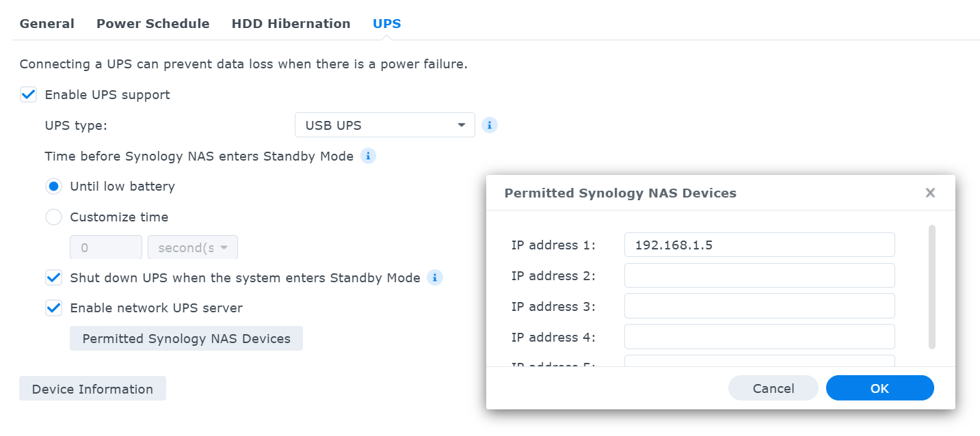Switch to the General tab
The image size is (980, 436).
click(47, 23)
